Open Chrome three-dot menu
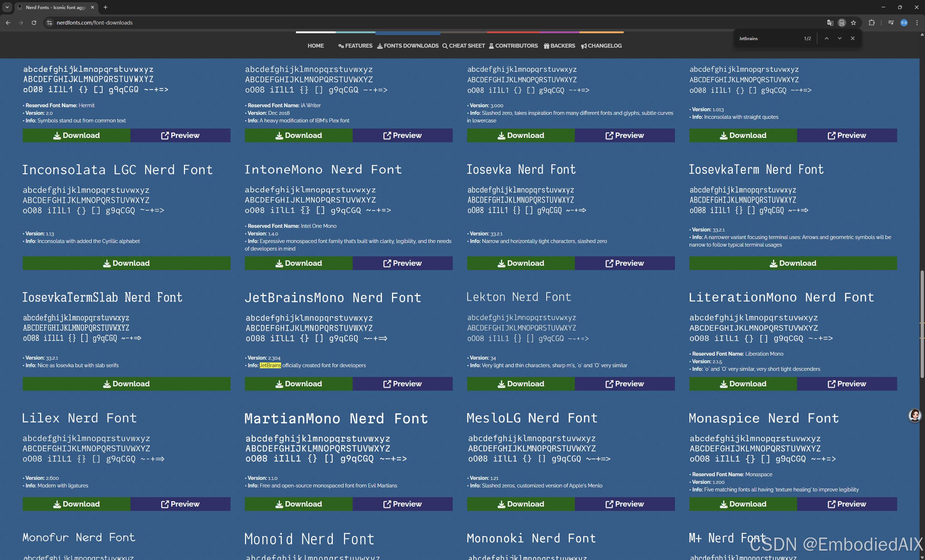The image size is (925, 560). (917, 22)
